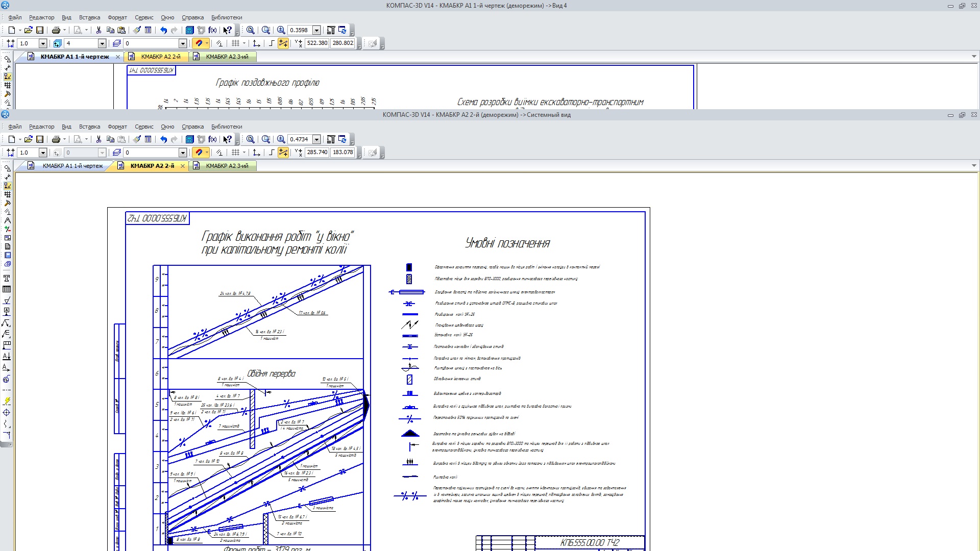Toggle snap magnet button in rear A1 window

[199, 43]
